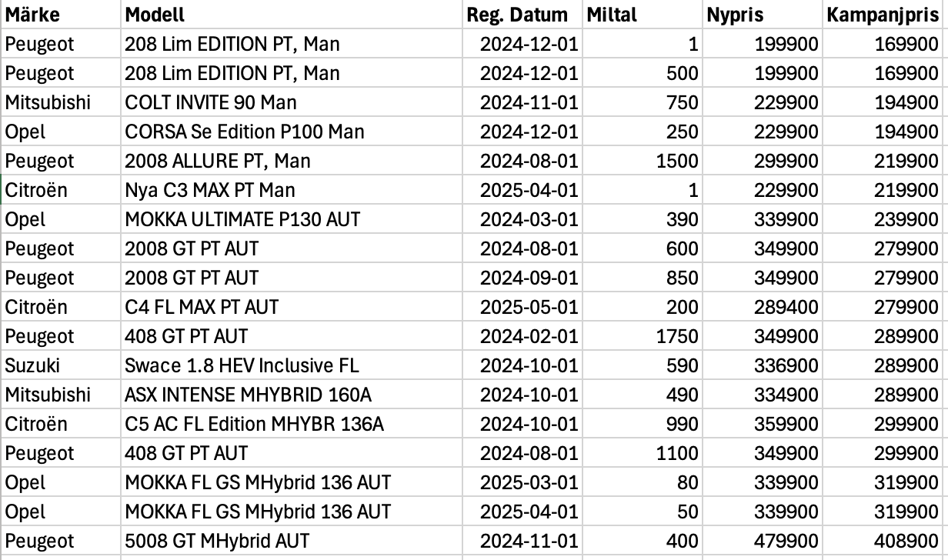Select the 5008 GT MHybrid AUT cell

coord(292,541)
